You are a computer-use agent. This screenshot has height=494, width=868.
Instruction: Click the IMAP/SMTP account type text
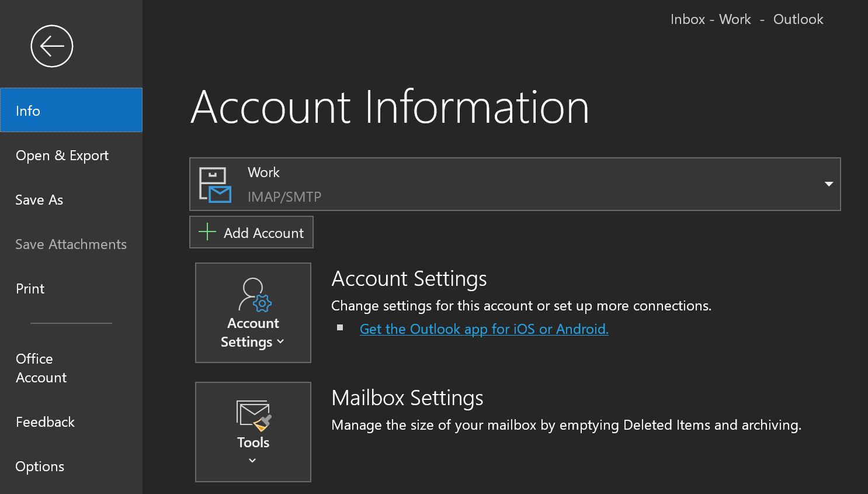(284, 196)
